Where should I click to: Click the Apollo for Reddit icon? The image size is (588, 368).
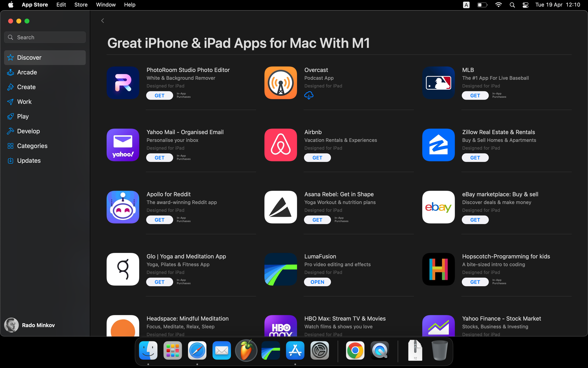[x=123, y=207]
